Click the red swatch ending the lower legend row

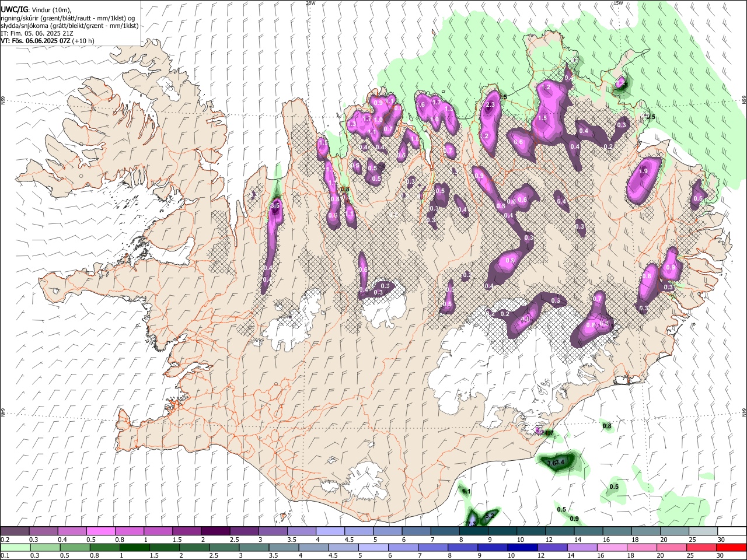pos(732,547)
